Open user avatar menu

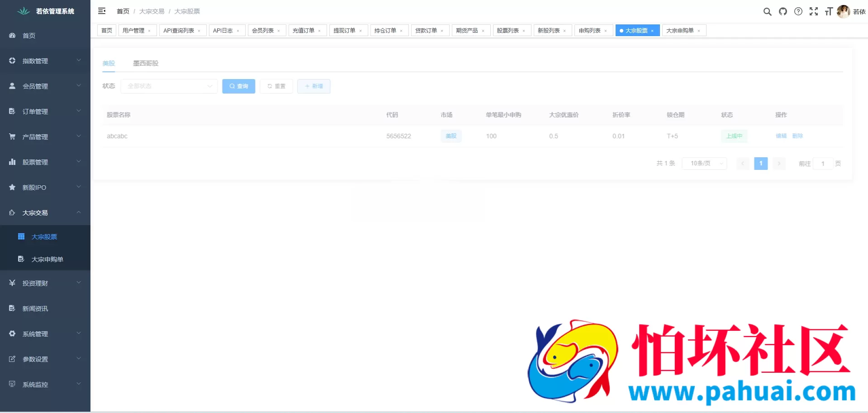[843, 11]
